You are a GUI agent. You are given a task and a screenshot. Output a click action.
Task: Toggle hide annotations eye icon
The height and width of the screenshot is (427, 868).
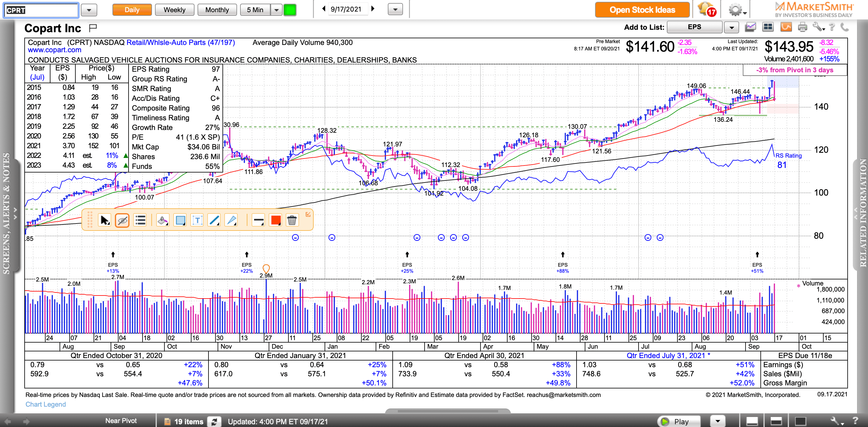coord(122,220)
